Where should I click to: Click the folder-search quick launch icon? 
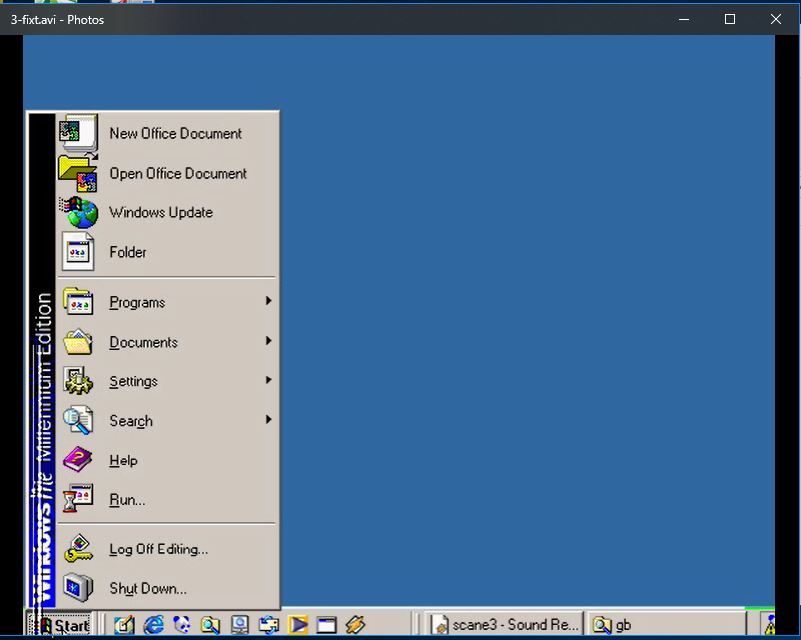pyautogui.click(x=210, y=624)
